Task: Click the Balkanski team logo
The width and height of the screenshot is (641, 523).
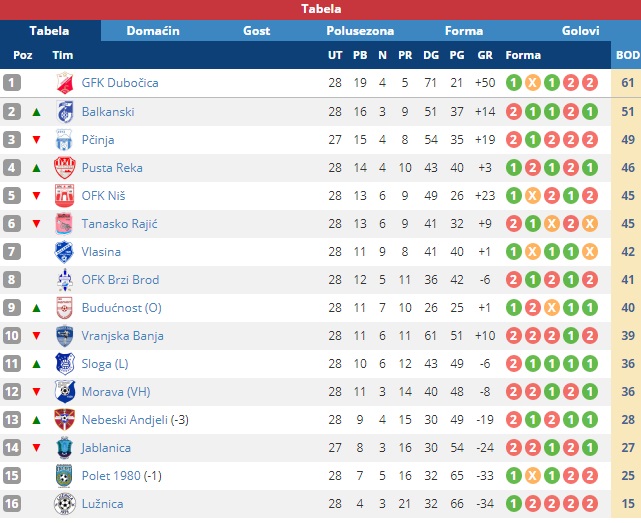Action: pyautogui.click(x=64, y=111)
